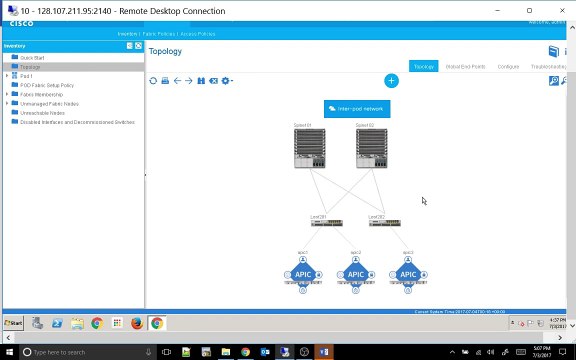Click the help book icon top right
Screen dimensions: 576x360
pos(554,51)
